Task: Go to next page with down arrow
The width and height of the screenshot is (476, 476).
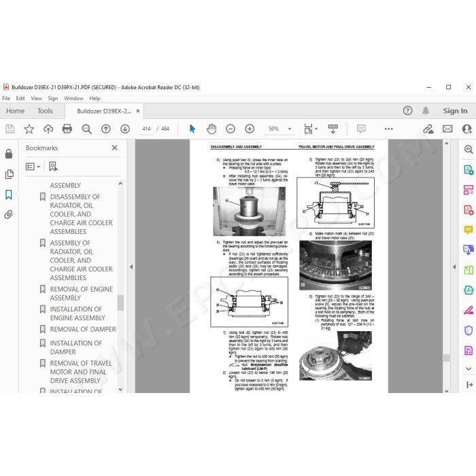Action: point(125,129)
